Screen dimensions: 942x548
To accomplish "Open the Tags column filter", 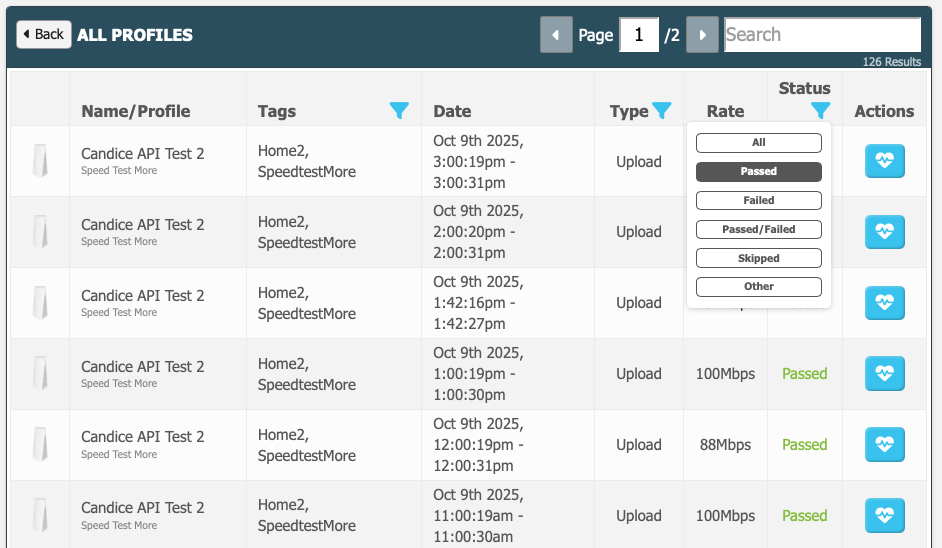I will point(399,111).
